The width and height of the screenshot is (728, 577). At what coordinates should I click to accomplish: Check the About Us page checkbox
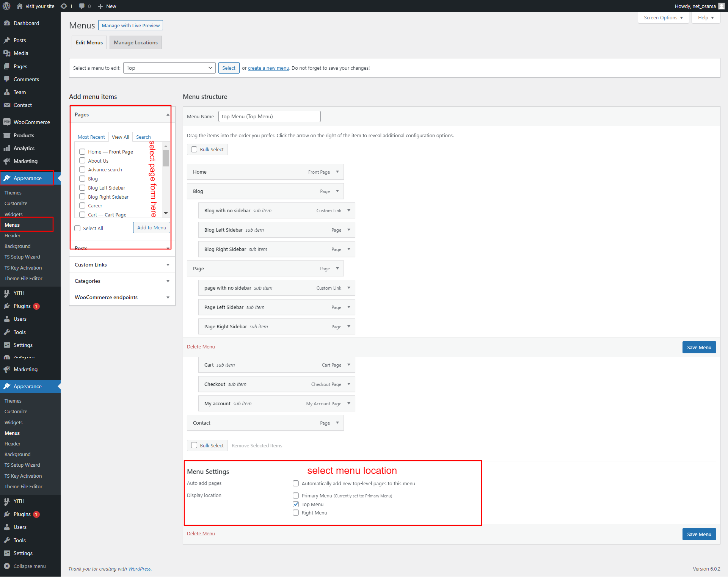coord(82,160)
